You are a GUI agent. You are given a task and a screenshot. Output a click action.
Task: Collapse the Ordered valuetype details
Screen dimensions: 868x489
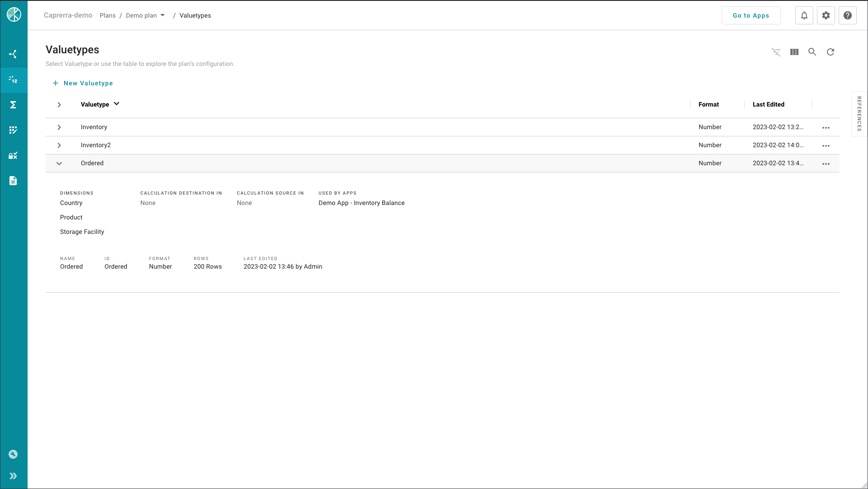click(59, 163)
